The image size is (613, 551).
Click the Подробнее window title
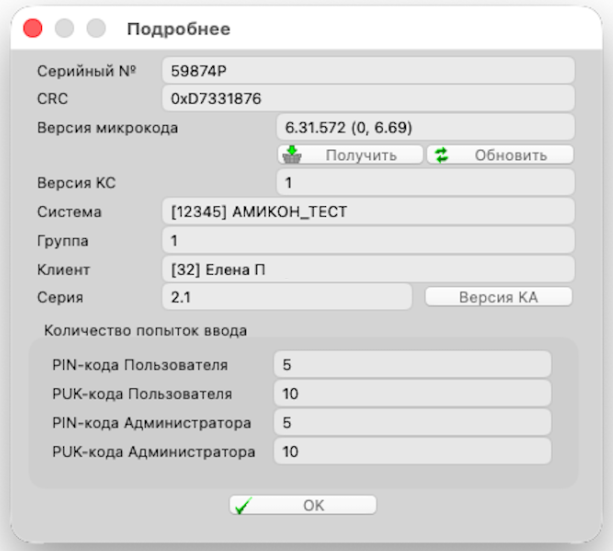(179, 29)
